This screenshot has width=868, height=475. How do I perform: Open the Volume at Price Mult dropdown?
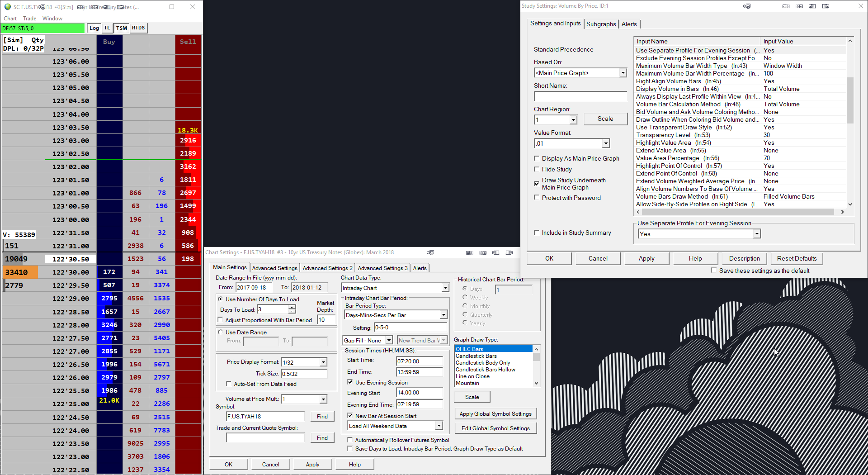coord(323,399)
